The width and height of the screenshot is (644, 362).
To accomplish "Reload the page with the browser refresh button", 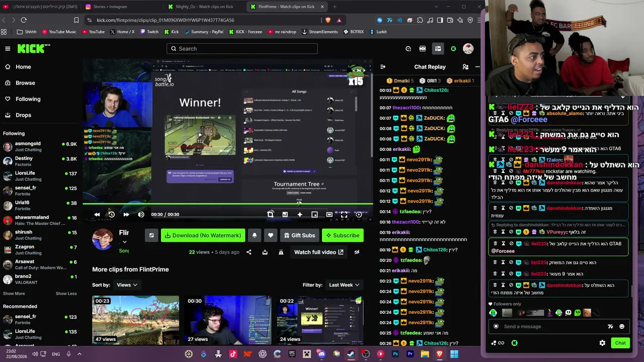I will pos(24,20).
